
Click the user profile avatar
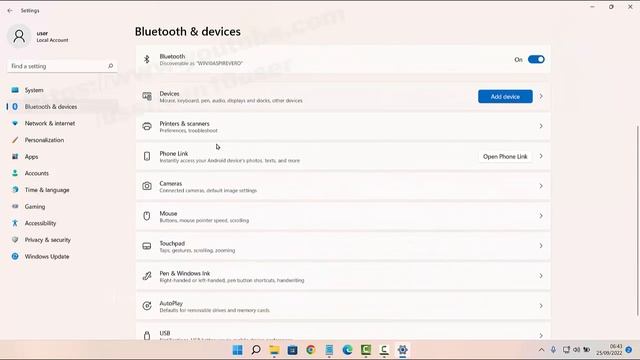click(19, 36)
